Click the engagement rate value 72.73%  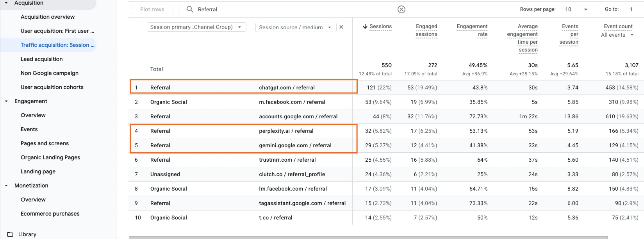click(478, 116)
